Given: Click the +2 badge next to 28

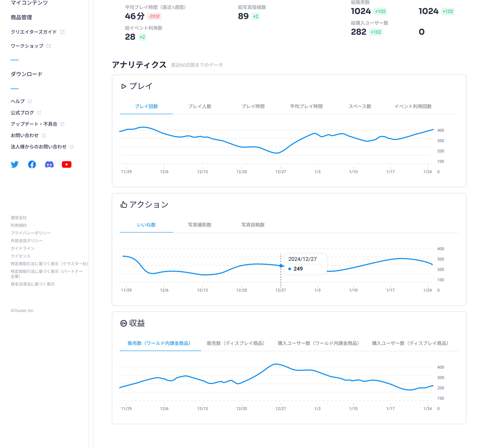Looking at the screenshot, I should [142, 37].
